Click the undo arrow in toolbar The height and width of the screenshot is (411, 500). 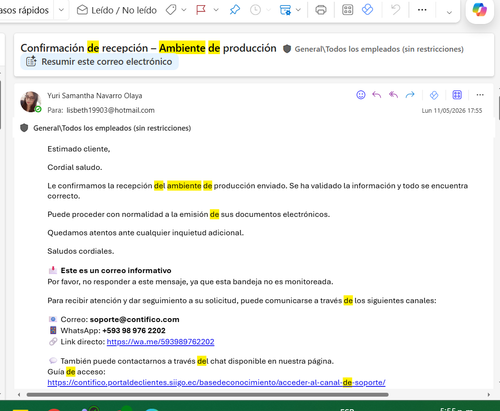coord(395,10)
